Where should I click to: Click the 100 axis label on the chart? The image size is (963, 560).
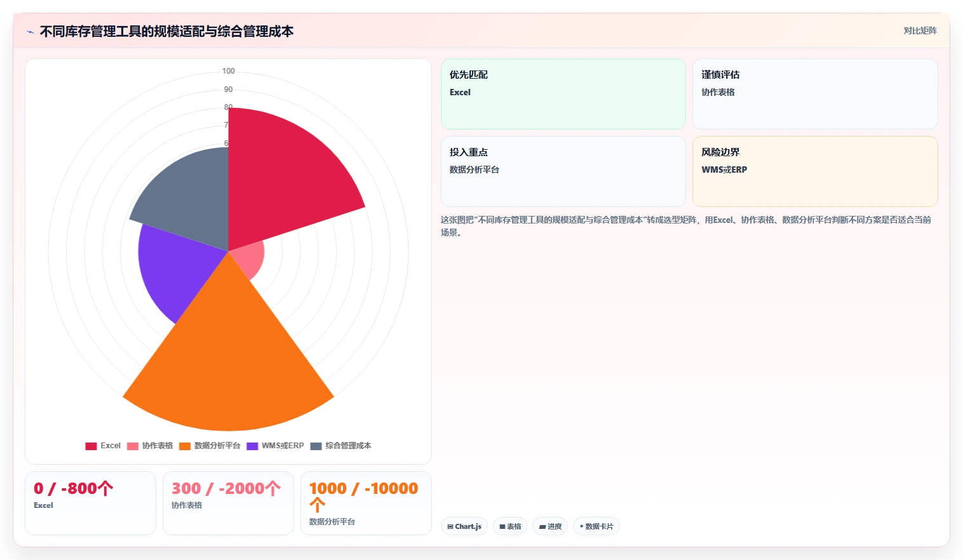229,71
